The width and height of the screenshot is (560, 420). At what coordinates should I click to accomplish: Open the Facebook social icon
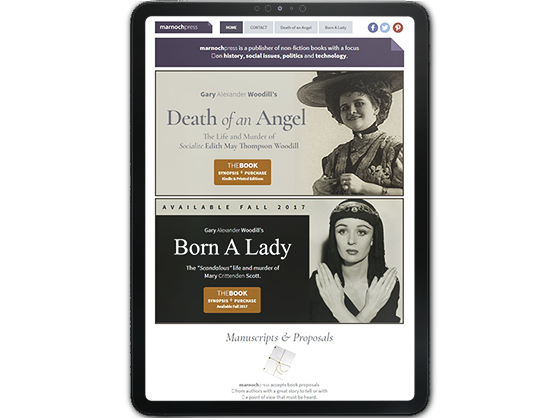(372, 28)
